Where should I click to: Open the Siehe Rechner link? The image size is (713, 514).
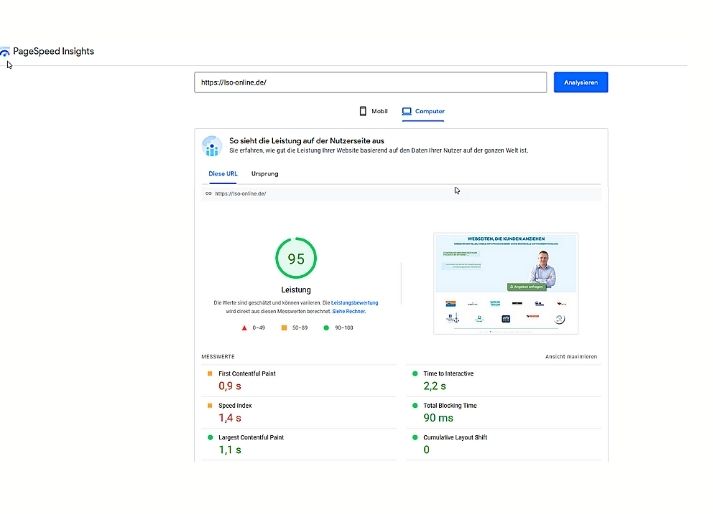coord(349,311)
